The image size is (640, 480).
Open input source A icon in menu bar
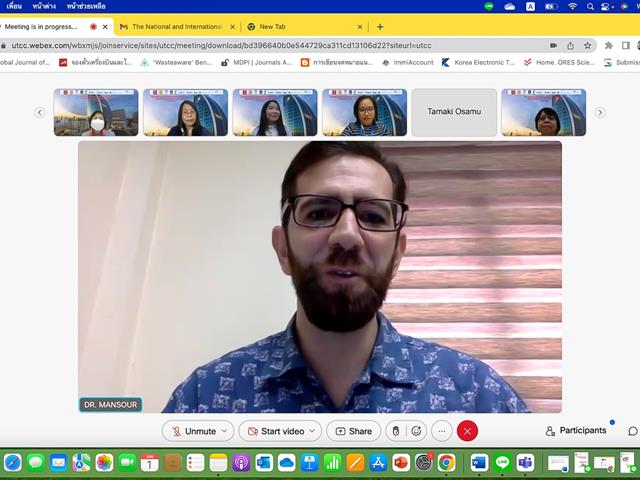click(x=530, y=6)
